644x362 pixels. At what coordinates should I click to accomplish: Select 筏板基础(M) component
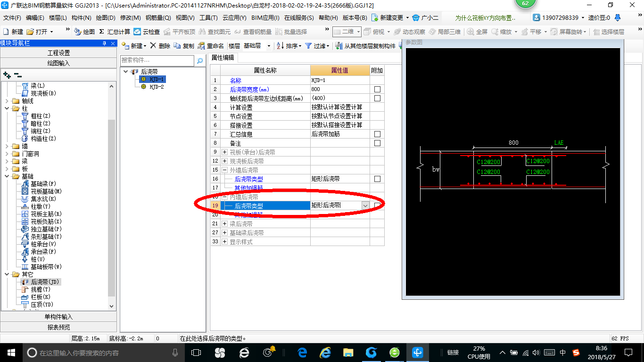pos(41,191)
